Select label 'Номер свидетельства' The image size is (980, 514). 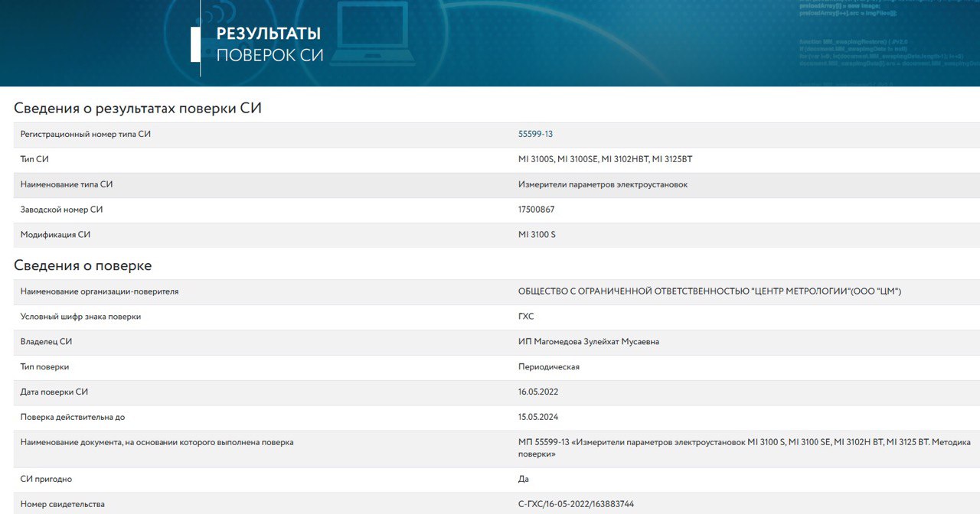point(63,505)
